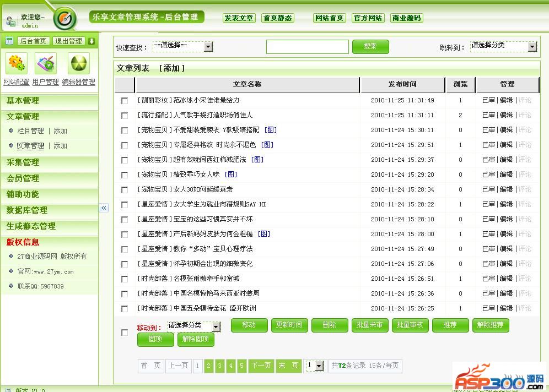Toggle the select-all checkbox beside 移动到

(x=125, y=333)
